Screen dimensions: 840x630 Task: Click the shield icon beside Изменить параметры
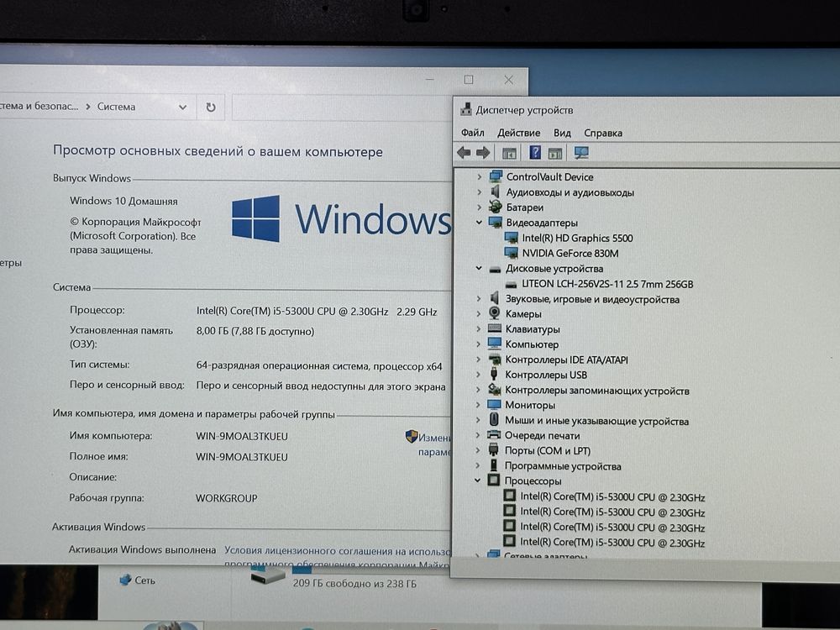coord(411,436)
